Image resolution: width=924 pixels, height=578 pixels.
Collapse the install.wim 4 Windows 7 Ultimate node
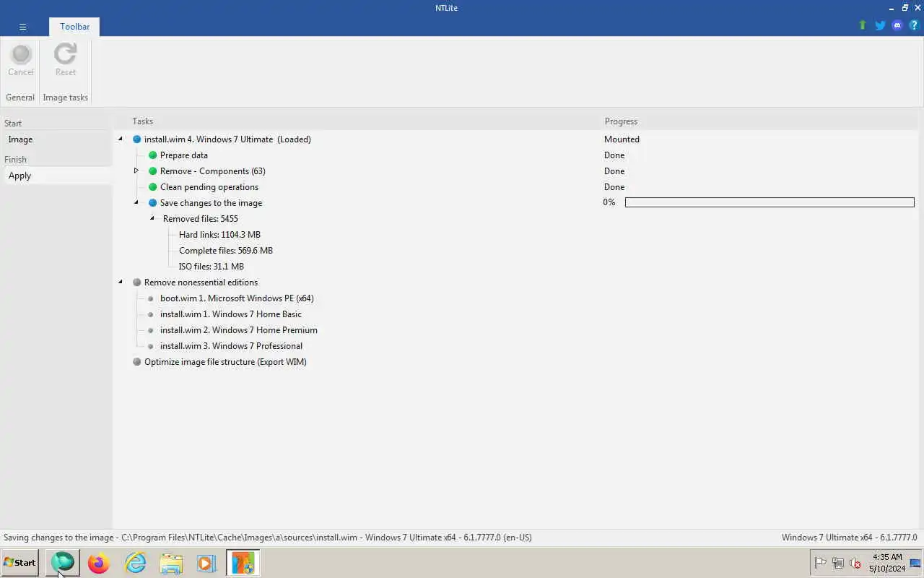click(x=121, y=139)
